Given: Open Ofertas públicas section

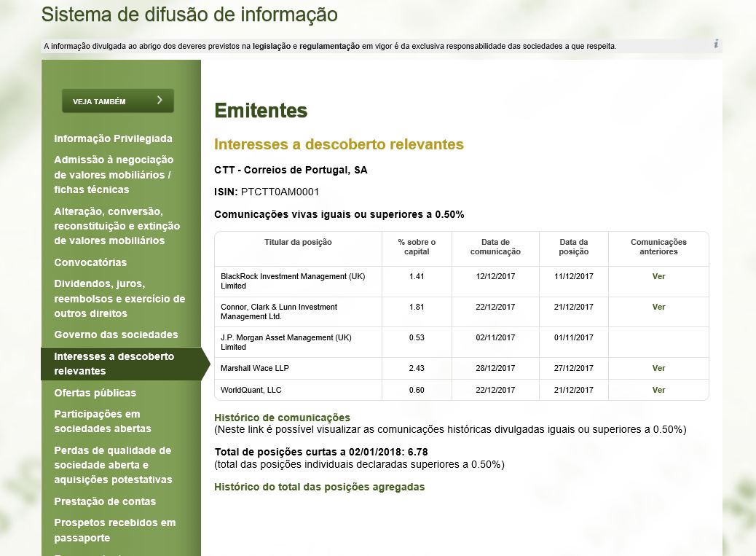Looking at the screenshot, I should [95, 393].
